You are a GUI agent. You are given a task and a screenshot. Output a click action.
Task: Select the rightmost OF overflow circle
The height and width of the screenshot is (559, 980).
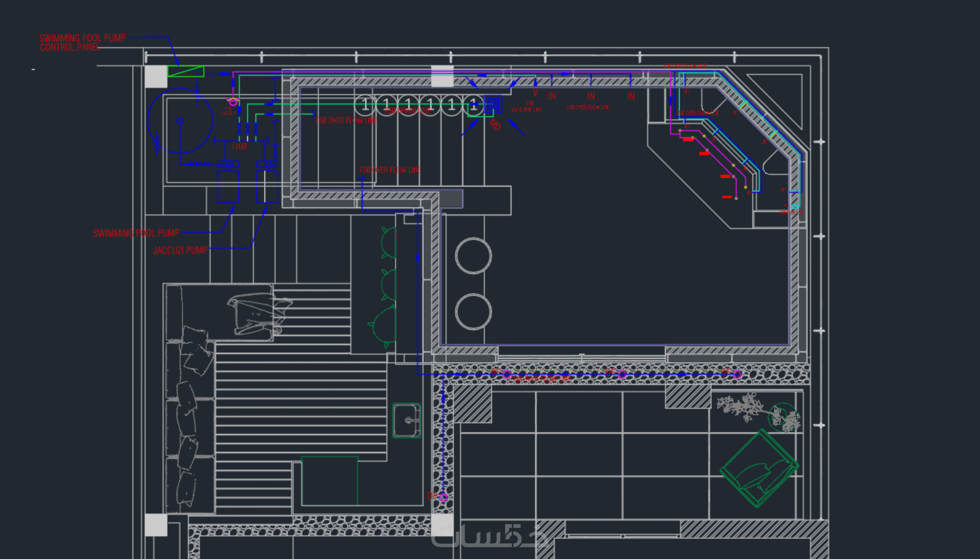tap(737, 374)
